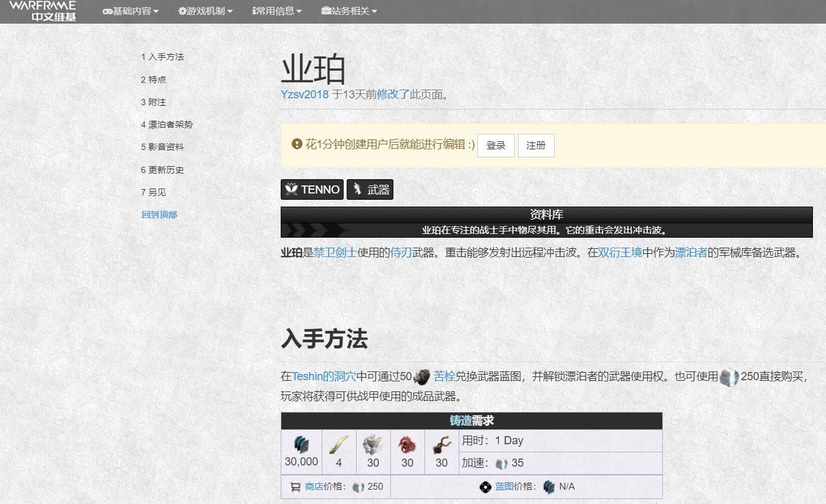Viewport: 826px width, 504px height.
Task: Expand the 基础内容 dropdown
Action: pos(129,11)
